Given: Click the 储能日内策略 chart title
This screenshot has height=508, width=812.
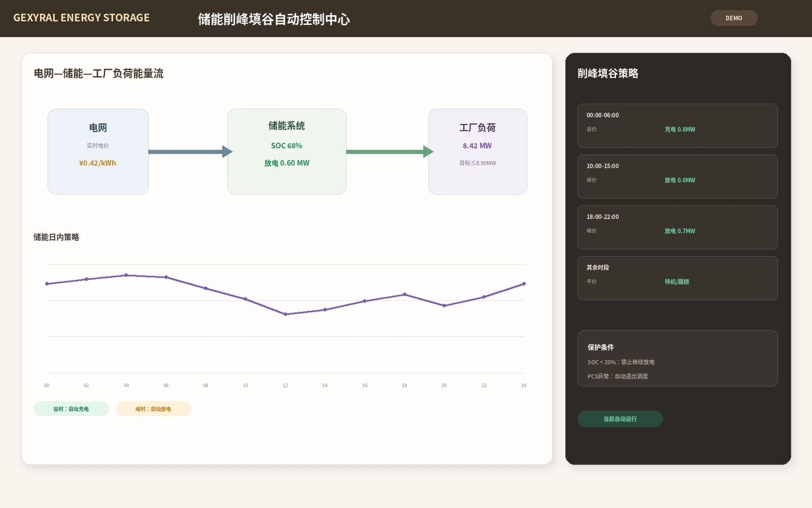Looking at the screenshot, I should [x=56, y=237].
